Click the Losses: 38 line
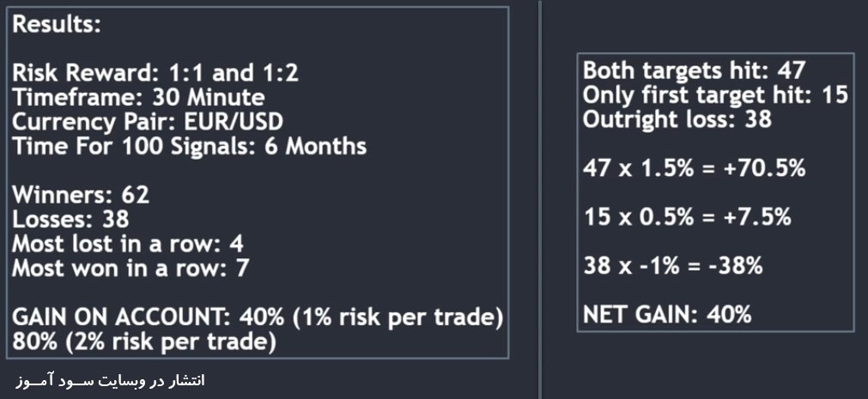Viewport: 868px width, 399px height. [x=70, y=220]
